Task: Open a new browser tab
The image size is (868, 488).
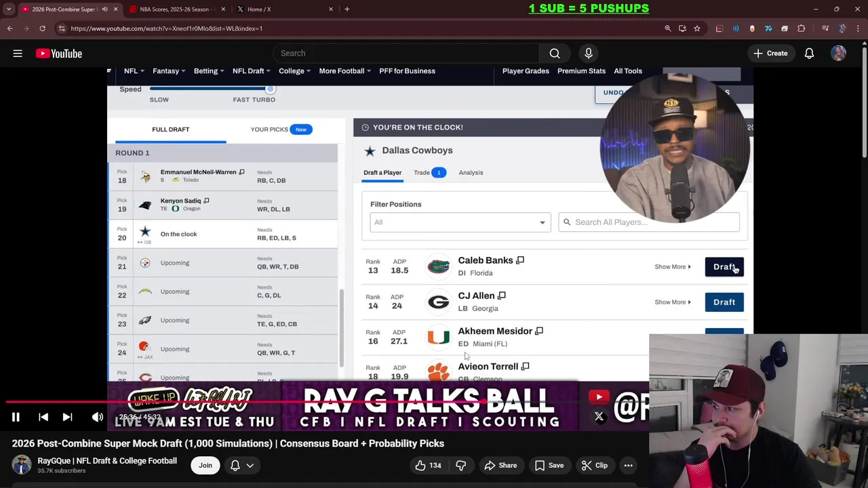Action: tap(347, 9)
